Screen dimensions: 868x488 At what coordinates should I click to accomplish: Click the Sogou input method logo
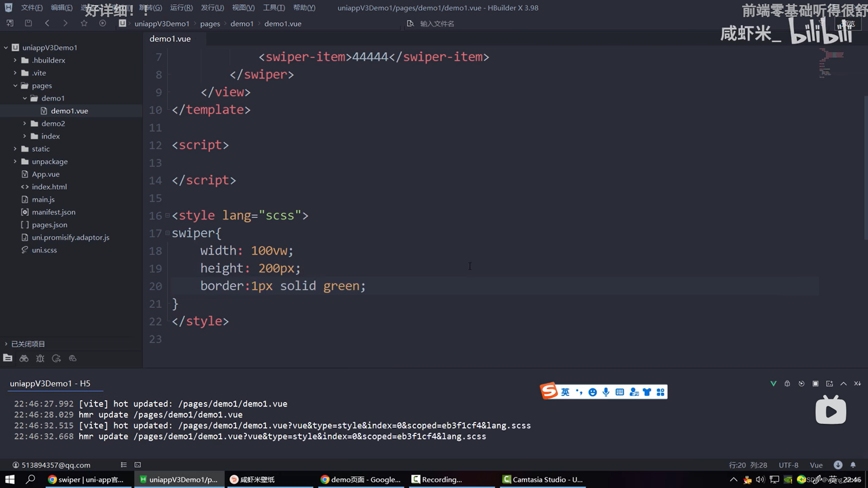[549, 391]
